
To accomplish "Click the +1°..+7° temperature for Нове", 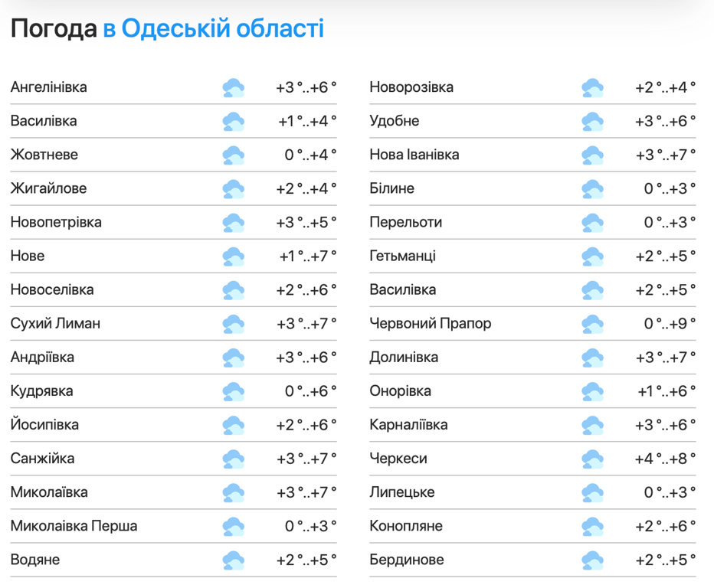I will (x=306, y=256).
